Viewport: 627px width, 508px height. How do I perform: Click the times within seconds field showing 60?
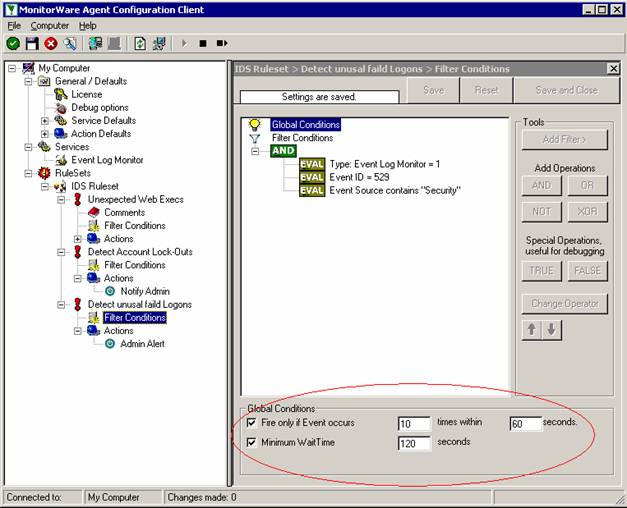[x=526, y=424]
